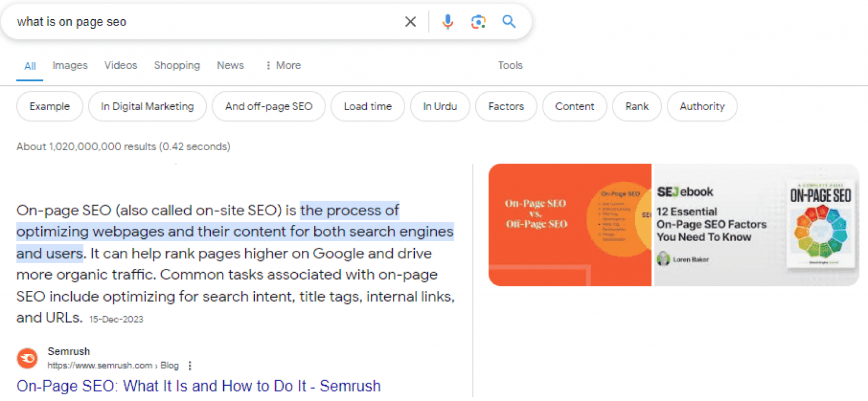This screenshot has width=868, height=401.
Task: Select the Images search tab icon area
Action: point(70,66)
